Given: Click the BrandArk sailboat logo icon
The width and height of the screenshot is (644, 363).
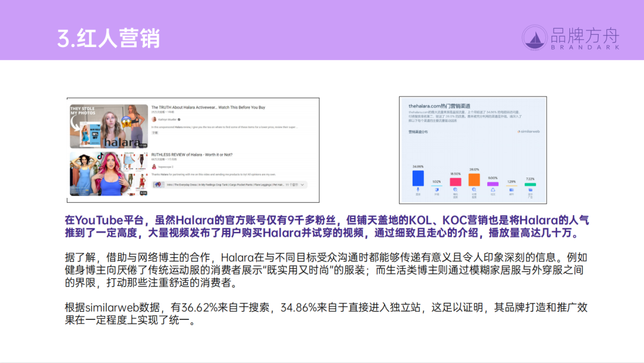Looking at the screenshot, I should pos(534,38).
